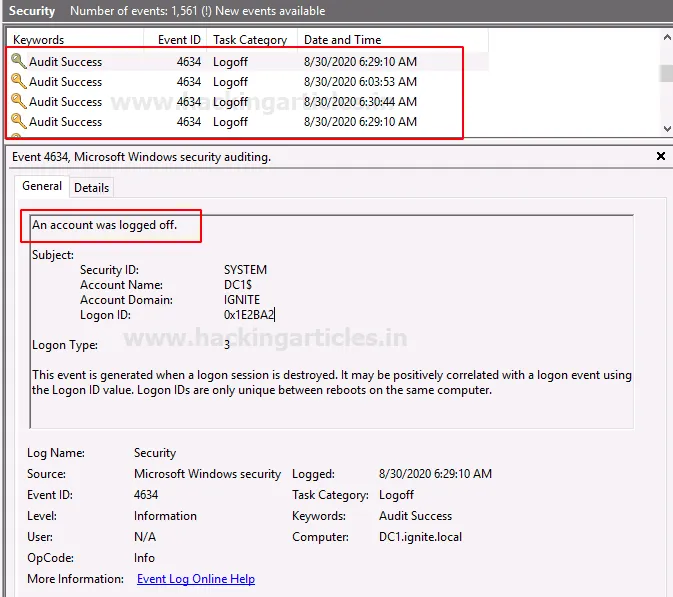This screenshot has width=673, height=597.
Task: Click the Logon Type value 3
Action: [x=227, y=345]
